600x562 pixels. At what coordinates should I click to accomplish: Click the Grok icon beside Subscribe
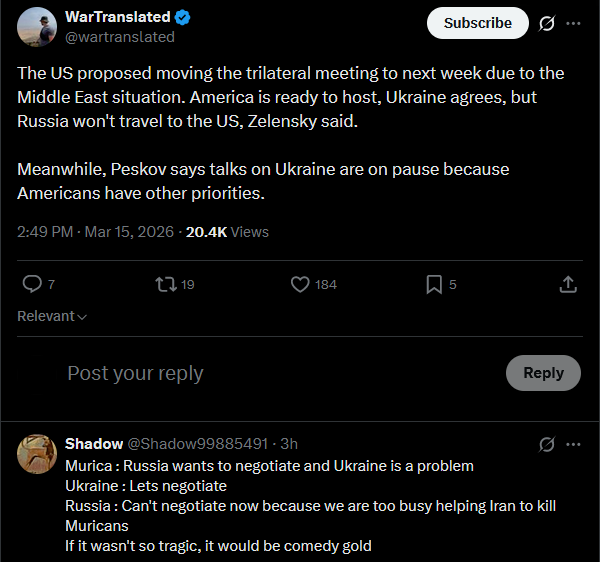click(547, 23)
